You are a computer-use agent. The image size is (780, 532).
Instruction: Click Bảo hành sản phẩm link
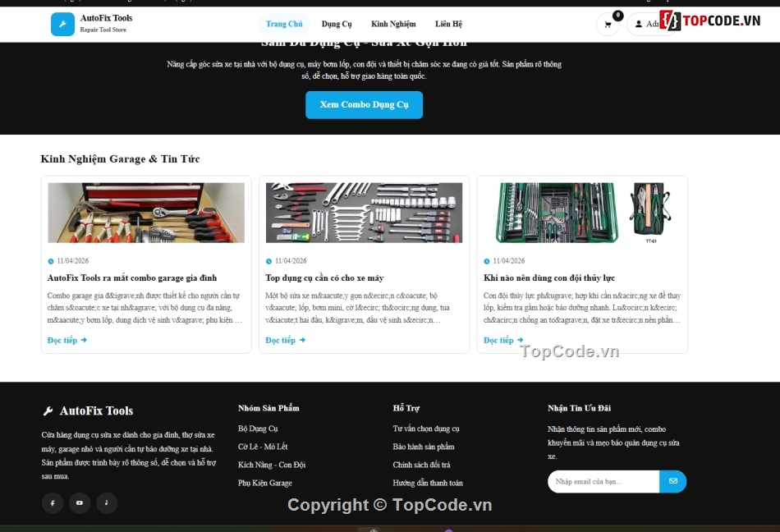[424, 447]
